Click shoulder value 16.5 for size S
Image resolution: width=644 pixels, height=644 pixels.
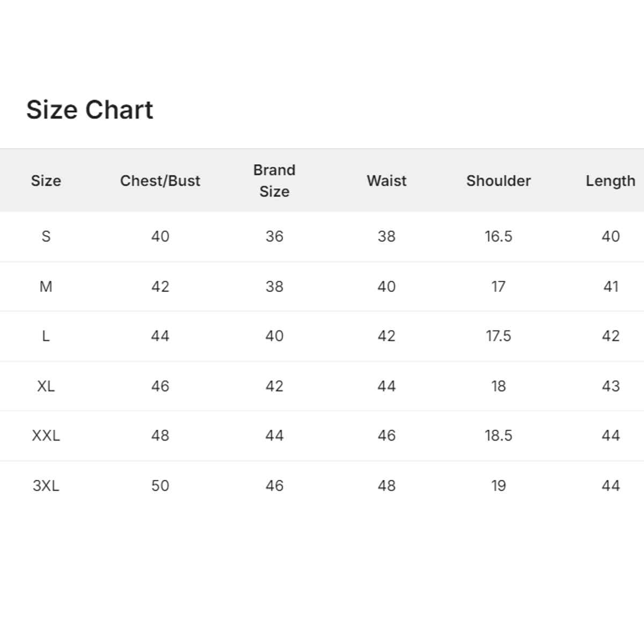pyautogui.click(x=498, y=236)
